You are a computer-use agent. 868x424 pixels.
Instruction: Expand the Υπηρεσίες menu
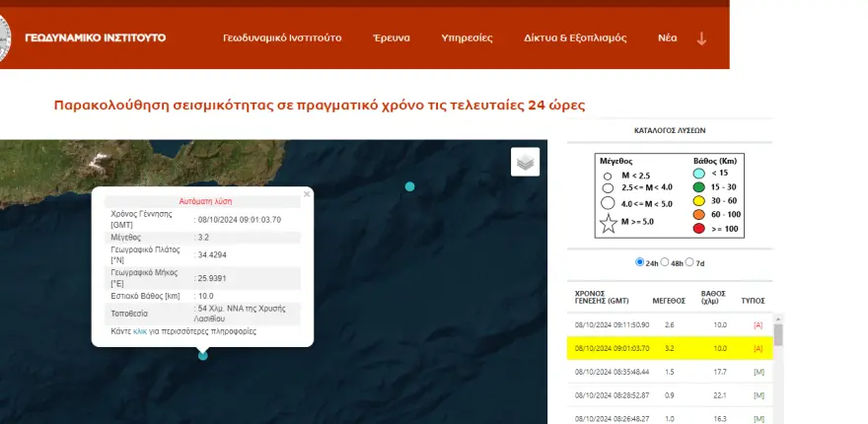[x=467, y=38]
